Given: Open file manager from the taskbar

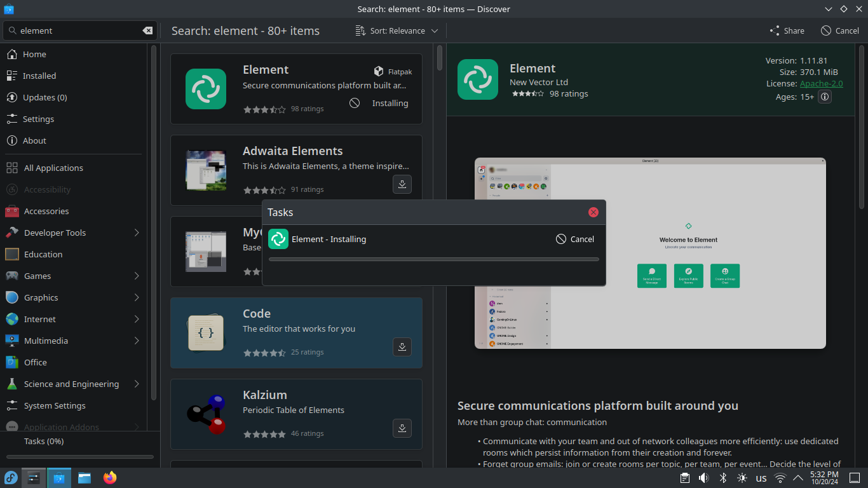Looking at the screenshot, I should [x=85, y=477].
